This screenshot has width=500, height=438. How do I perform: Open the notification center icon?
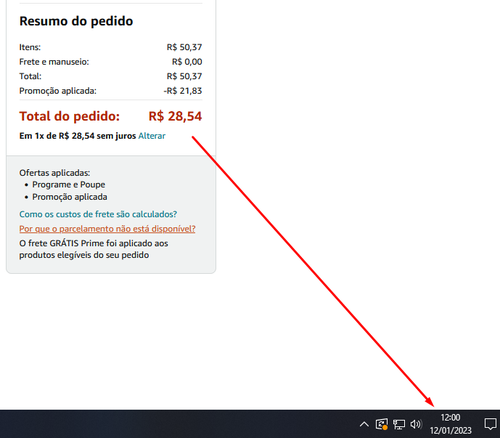490,424
